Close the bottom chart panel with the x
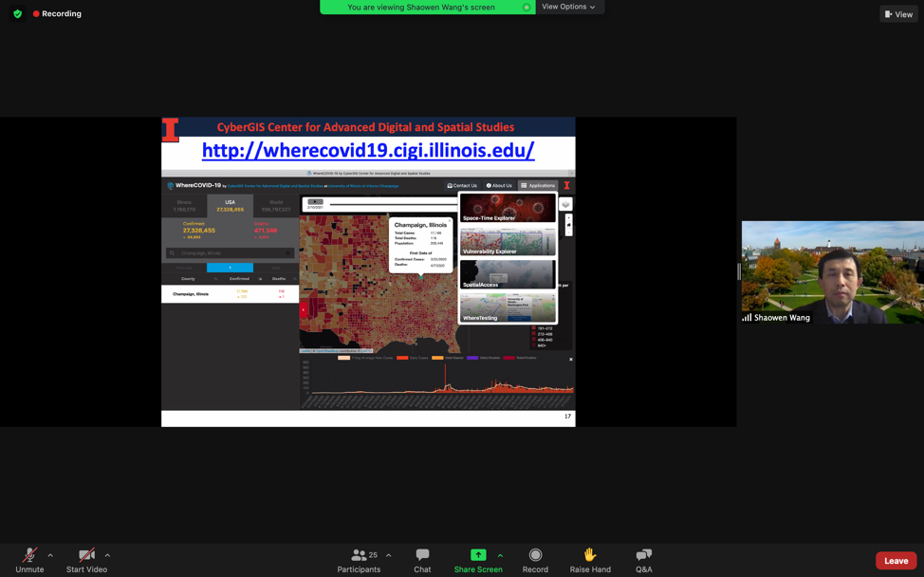 [x=570, y=360]
